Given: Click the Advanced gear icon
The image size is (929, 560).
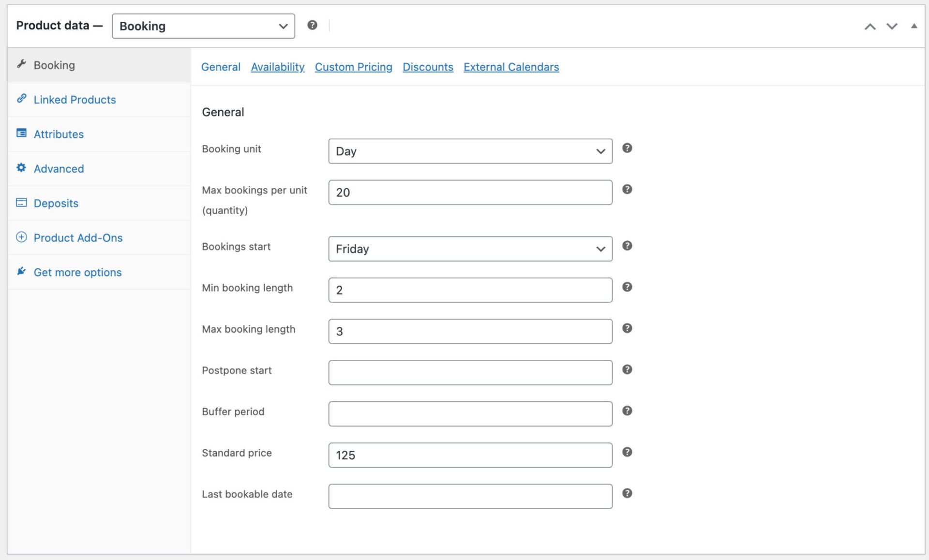Looking at the screenshot, I should (21, 168).
